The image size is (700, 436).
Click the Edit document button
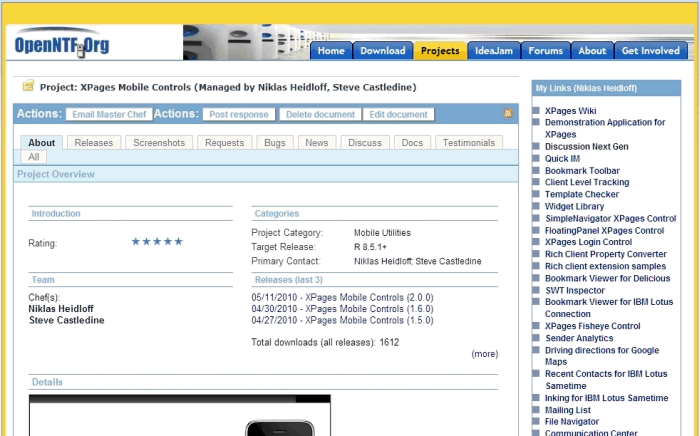click(x=398, y=114)
